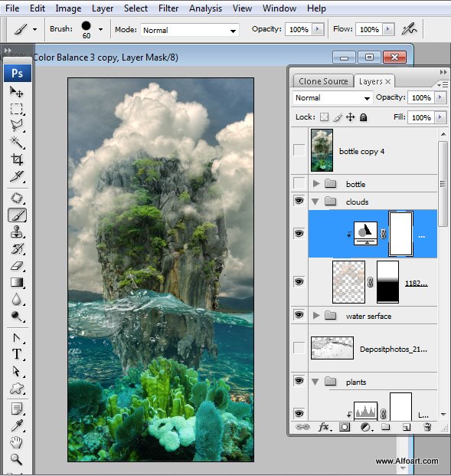The width and height of the screenshot is (451, 476).
Task: Open the layer Opacity slider arrow
Action: tap(440, 97)
